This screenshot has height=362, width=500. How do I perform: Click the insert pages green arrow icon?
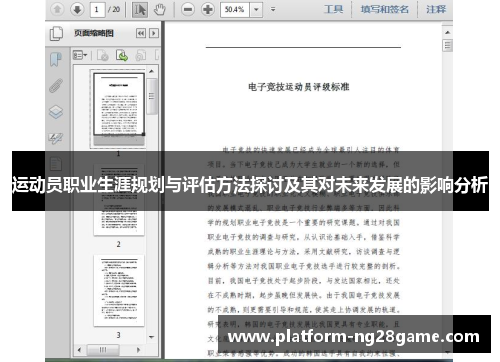coord(122,55)
